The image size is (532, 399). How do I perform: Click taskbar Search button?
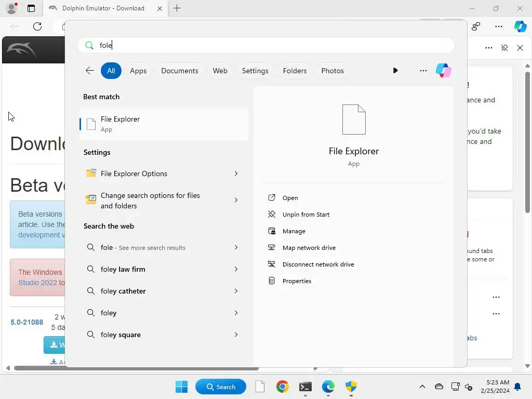click(220, 387)
